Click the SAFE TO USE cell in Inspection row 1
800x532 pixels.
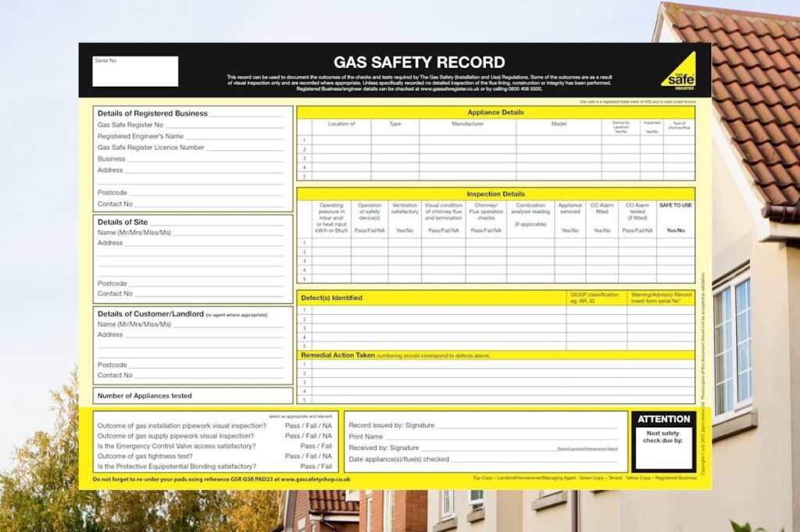[x=676, y=243]
